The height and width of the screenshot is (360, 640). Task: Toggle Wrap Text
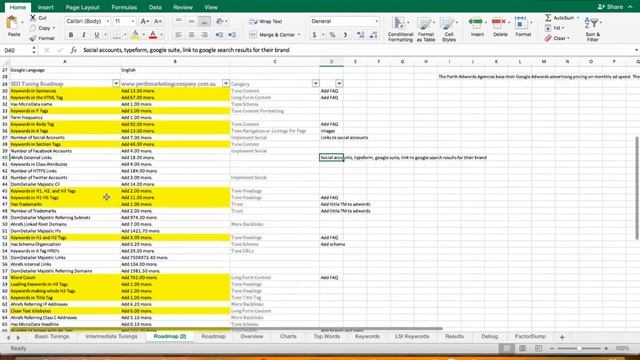click(x=266, y=21)
